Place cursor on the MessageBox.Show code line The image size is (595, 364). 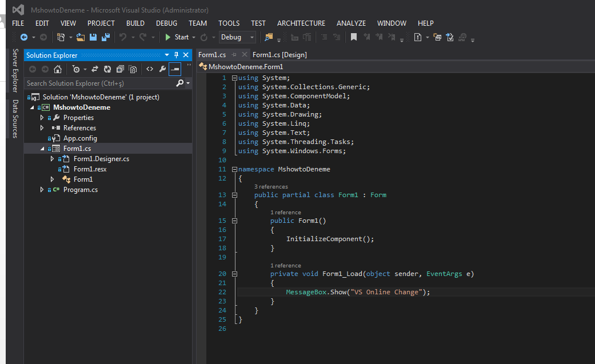[x=358, y=292]
